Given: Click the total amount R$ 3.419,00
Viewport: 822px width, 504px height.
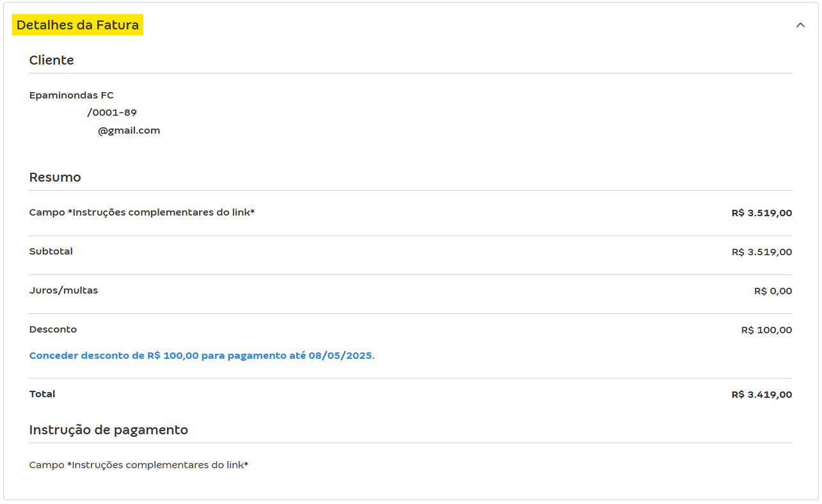Looking at the screenshot, I should 761,395.
